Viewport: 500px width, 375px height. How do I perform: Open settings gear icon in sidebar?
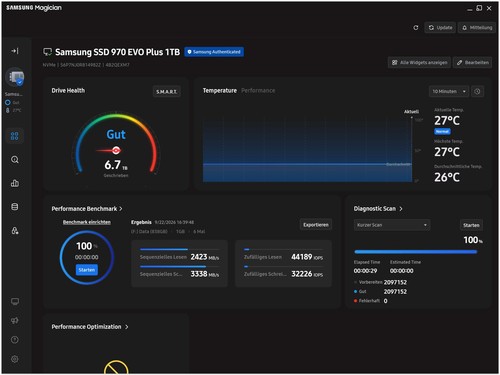click(15, 359)
